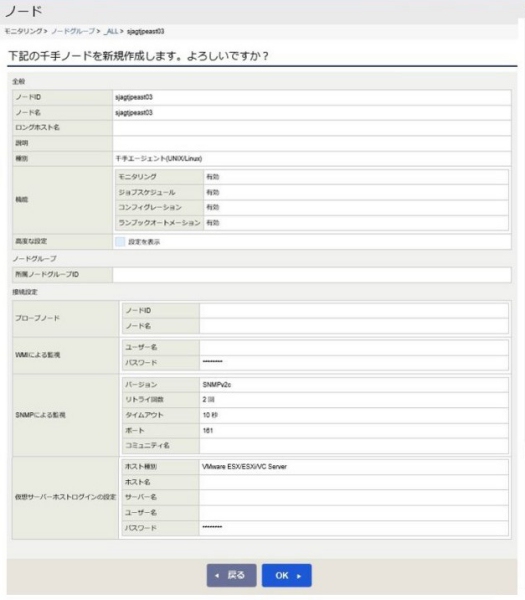525x600 pixels.
Task: Click 有効 next to ジョブスケジュール
Action: coord(213,192)
